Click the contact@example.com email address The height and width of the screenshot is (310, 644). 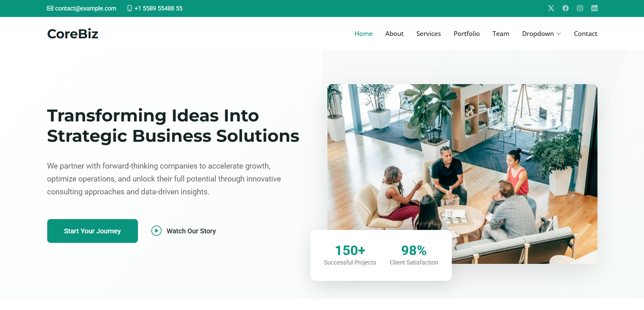pos(86,8)
